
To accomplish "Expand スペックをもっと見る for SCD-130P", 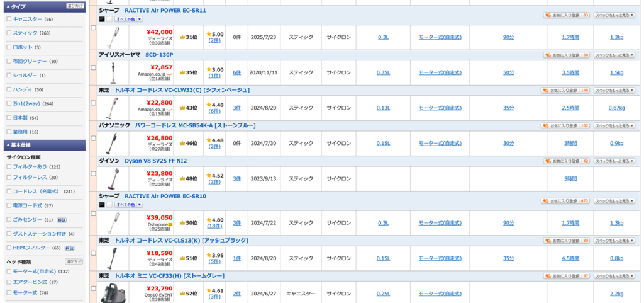I will point(614,55).
